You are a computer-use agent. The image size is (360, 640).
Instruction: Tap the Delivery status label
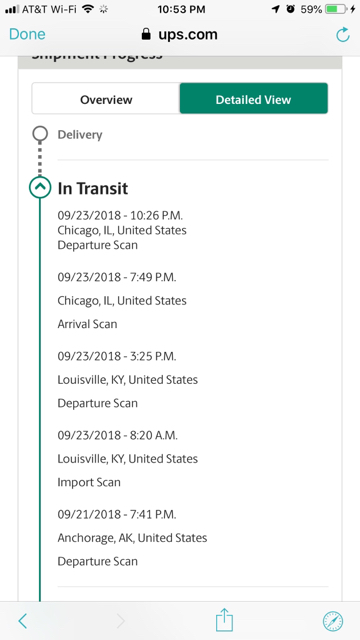[x=80, y=135]
